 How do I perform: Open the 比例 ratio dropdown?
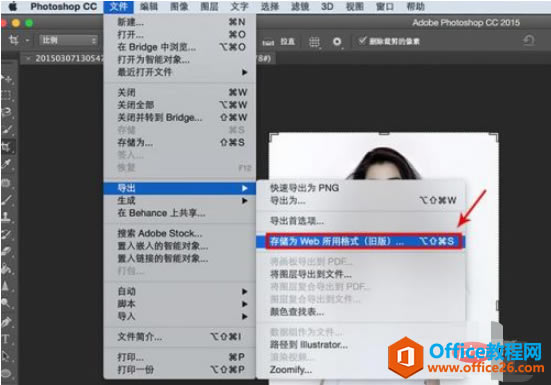(68, 40)
